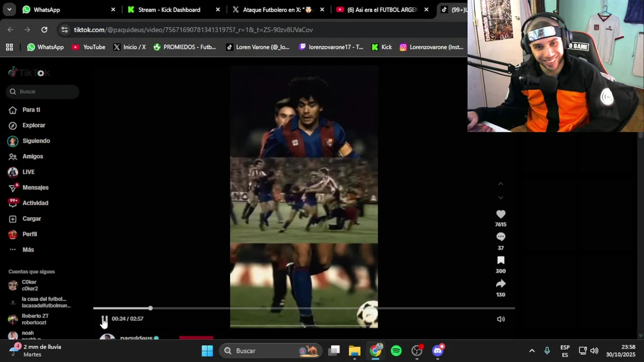Image resolution: width=644 pixels, height=362 pixels.
Task: Go to next video with down chevron
Action: 501,198
